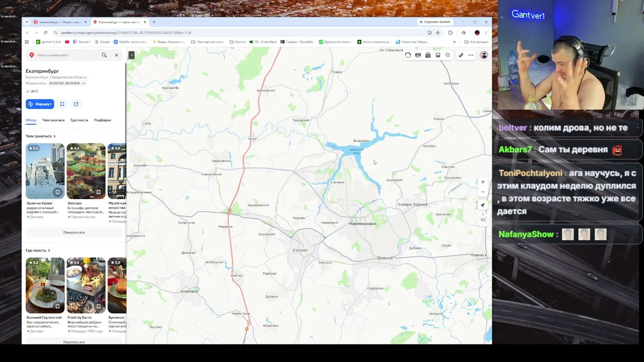Bookmark this page with the star
This screenshot has height=362, width=644.
click(438, 33)
